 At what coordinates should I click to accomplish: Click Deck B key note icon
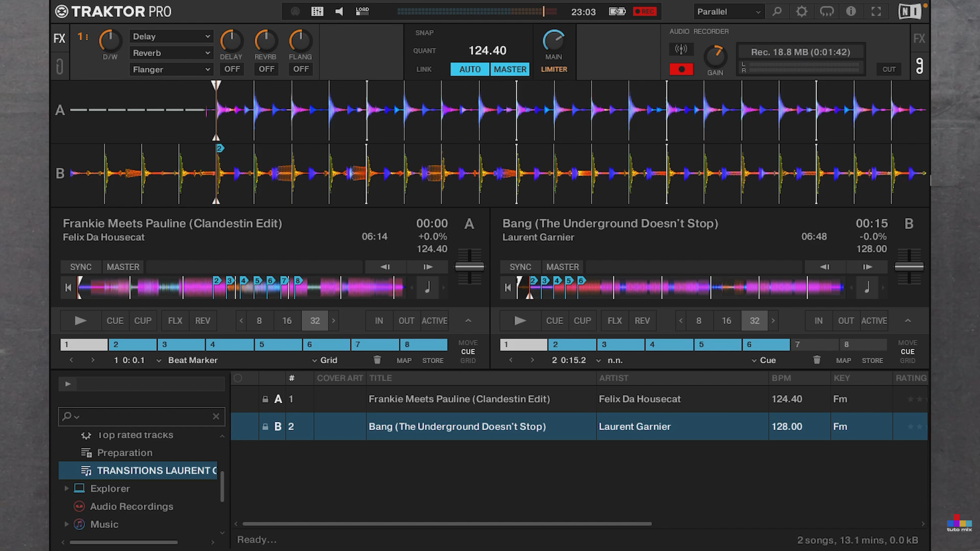[867, 288]
